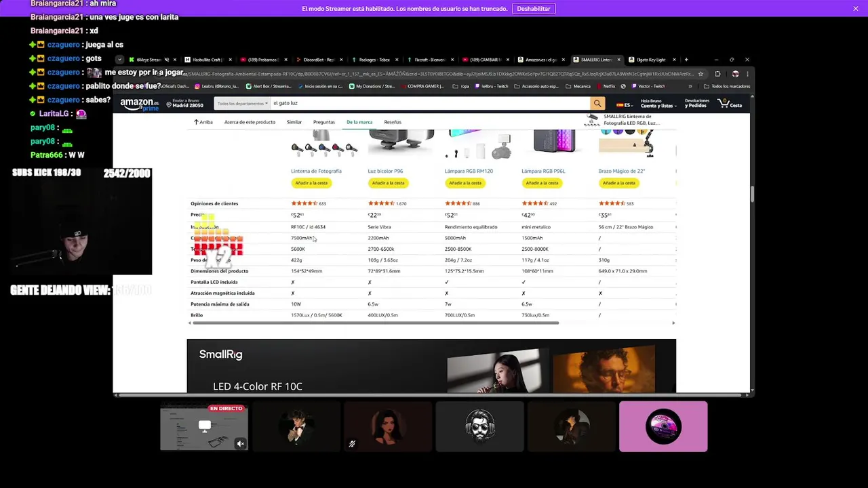Disable Streamer mode with the Deshabilitar button
Image resolution: width=868 pixels, height=488 pixels.
534,9
